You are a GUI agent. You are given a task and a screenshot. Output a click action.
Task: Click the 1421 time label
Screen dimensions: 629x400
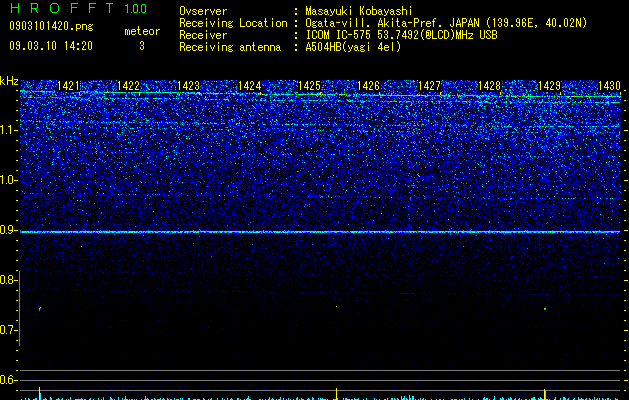tap(68, 86)
